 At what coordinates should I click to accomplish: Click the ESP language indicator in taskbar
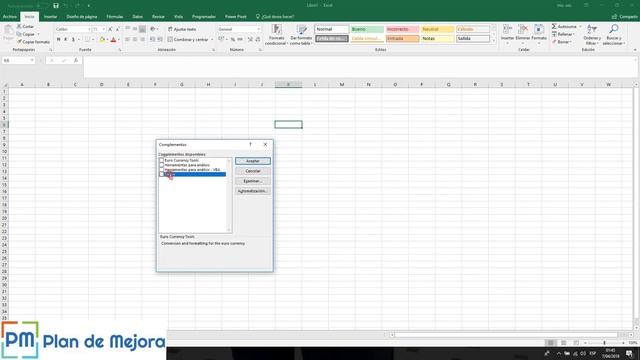point(593,353)
